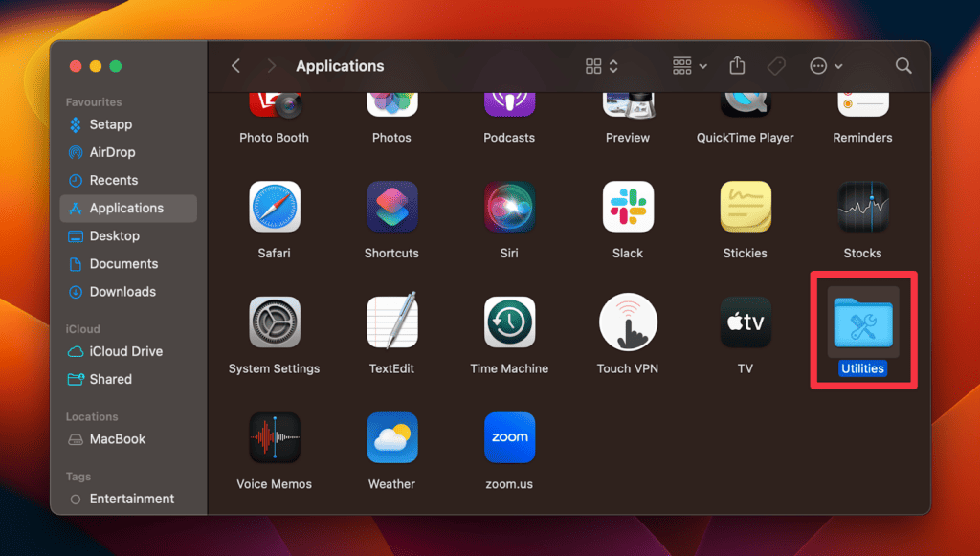Viewport: 980px width, 556px height.
Task: Open the Utilities folder icon
Action: click(x=863, y=322)
